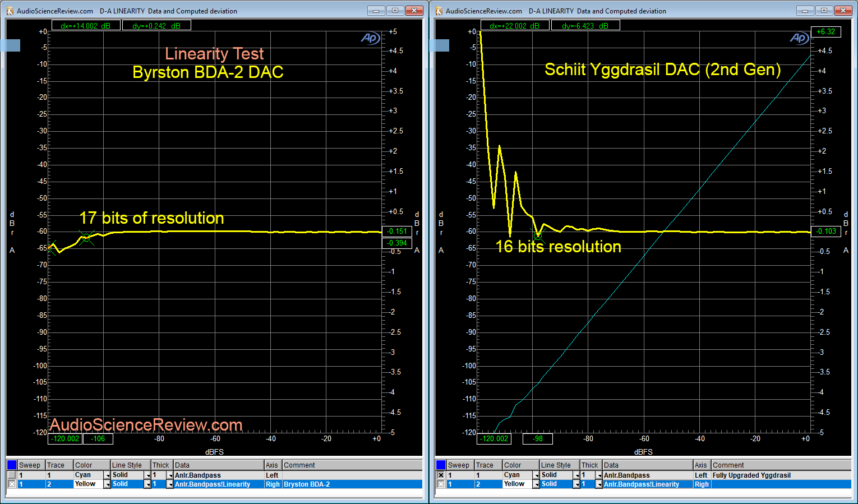Select Anlr.Bandpass!Linearity cell in Yggdrasil legend
The image size is (858, 504).
click(x=648, y=484)
